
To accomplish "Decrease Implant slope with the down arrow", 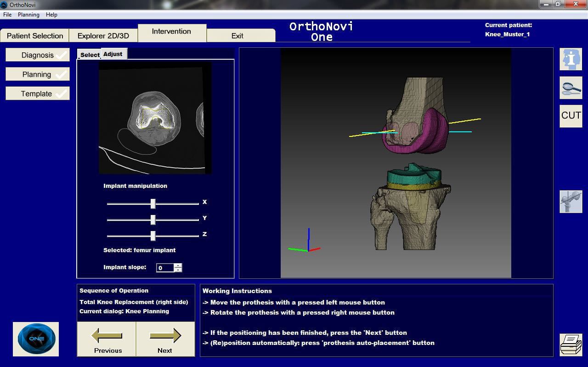I will point(178,270).
